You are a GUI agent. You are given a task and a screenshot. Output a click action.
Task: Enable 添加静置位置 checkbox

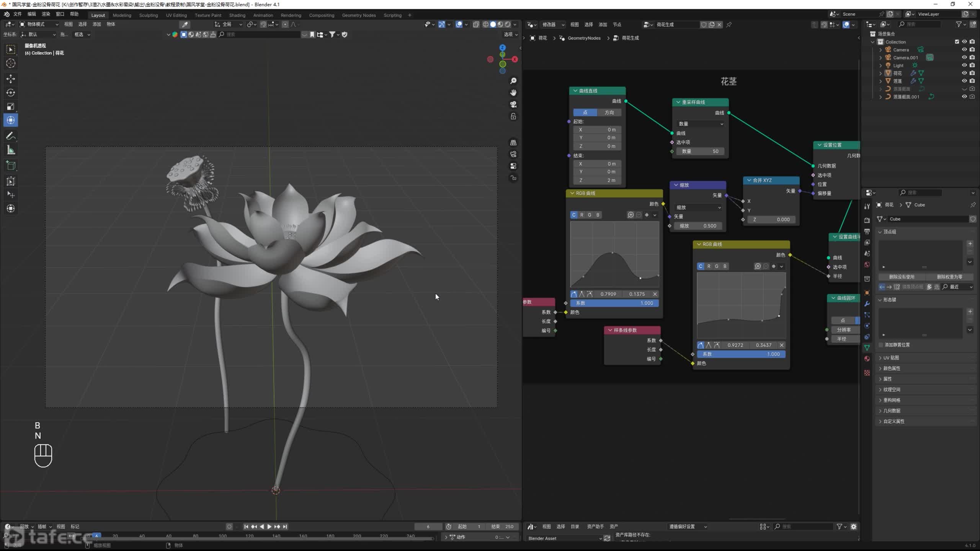click(881, 345)
